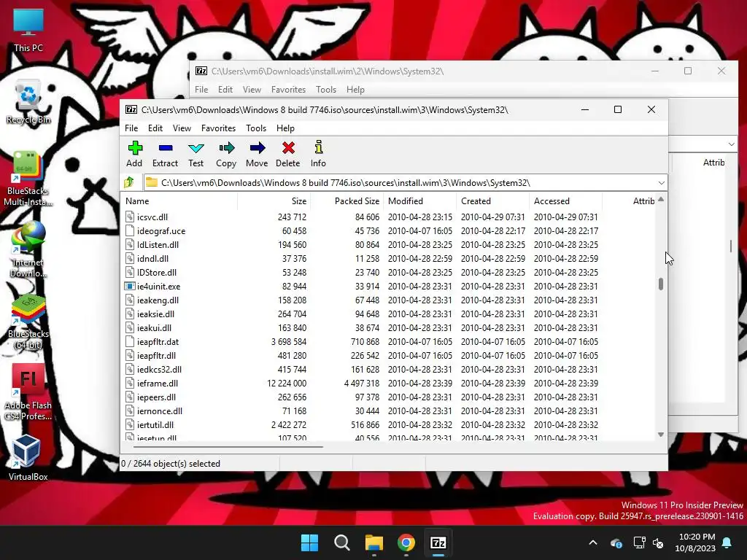This screenshot has height=560, width=747.
Task: Click the scroll down arrow of file list
Action: point(661,435)
